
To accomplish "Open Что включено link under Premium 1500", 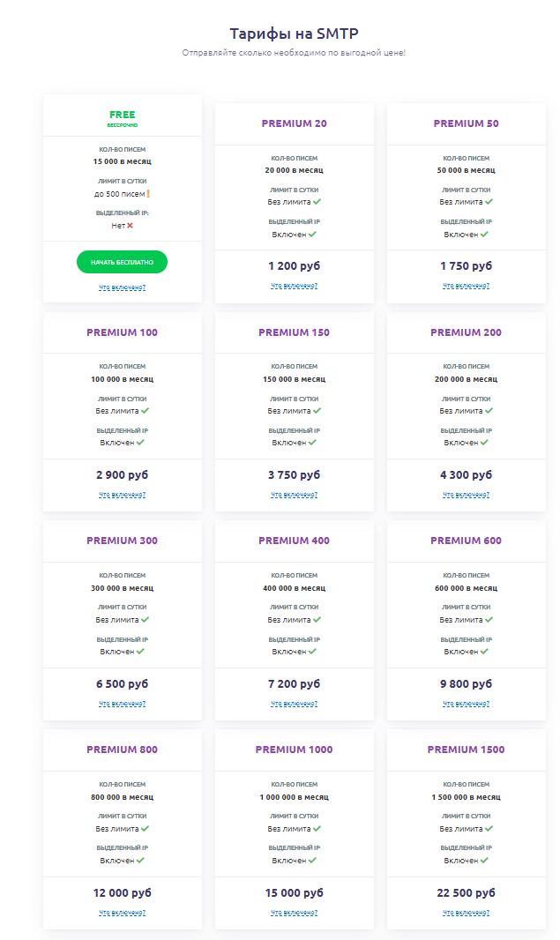I will [x=466, y=913].
